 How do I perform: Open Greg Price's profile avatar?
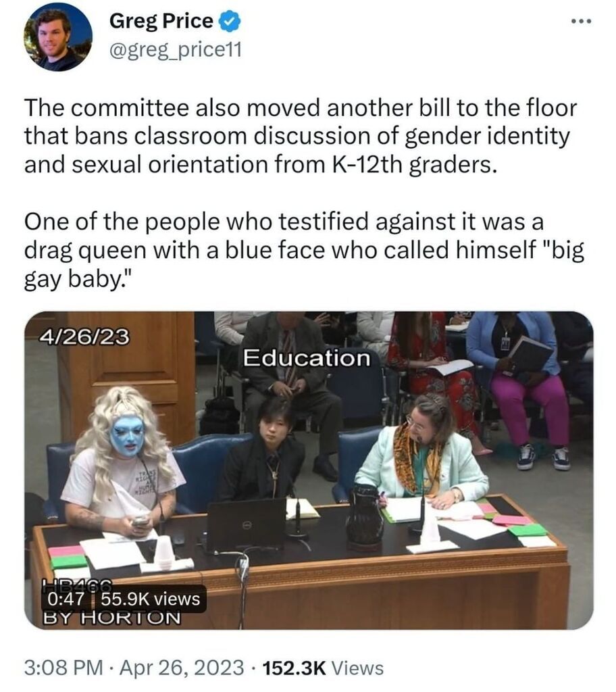58,37
